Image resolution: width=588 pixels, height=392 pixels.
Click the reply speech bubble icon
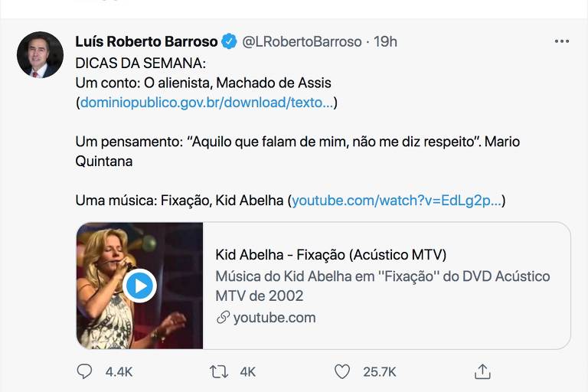pyautogui.click(x=85, y=371)
